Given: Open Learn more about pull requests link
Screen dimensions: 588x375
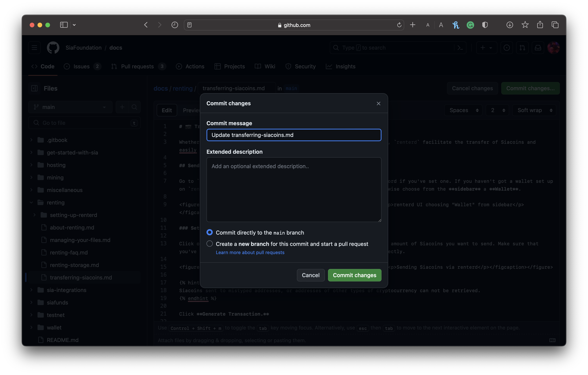Looking at the screenshot, I should 250,252.
